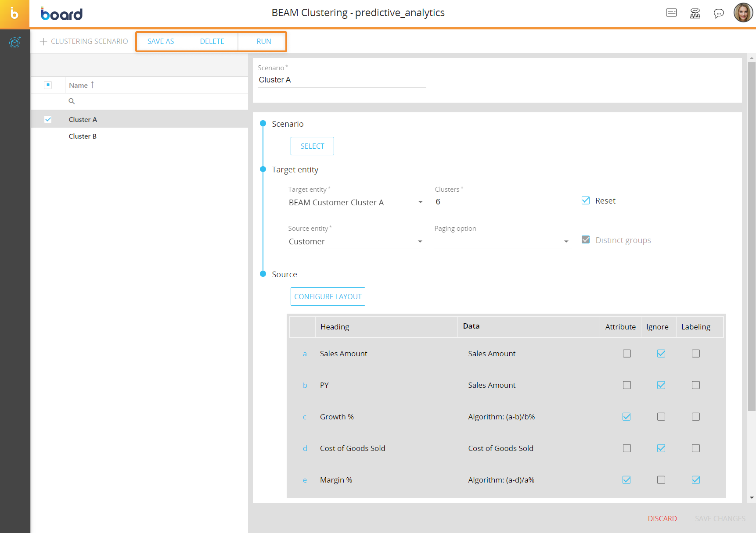Click Run in the toolbar
This screenshot has height=533, width=756.
263,42
